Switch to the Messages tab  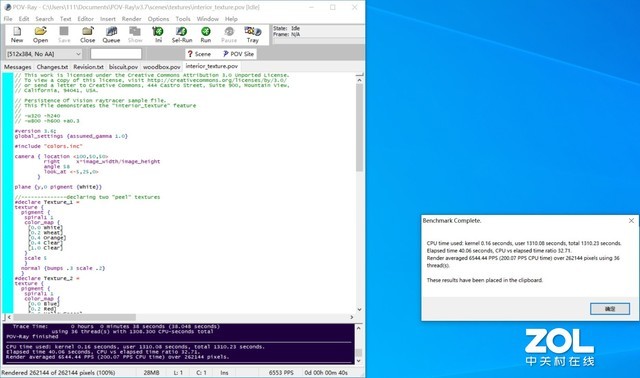tap(18, 67)
